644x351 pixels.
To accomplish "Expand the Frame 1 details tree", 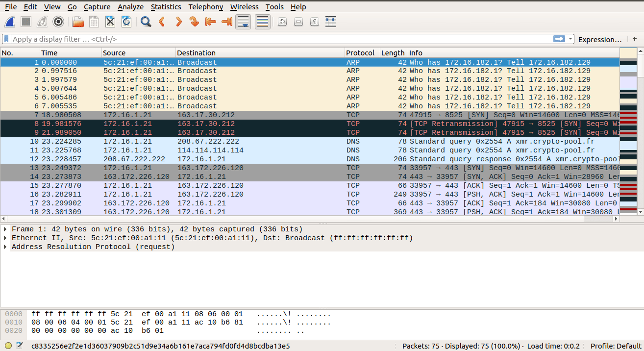I will tap(5, 229).
